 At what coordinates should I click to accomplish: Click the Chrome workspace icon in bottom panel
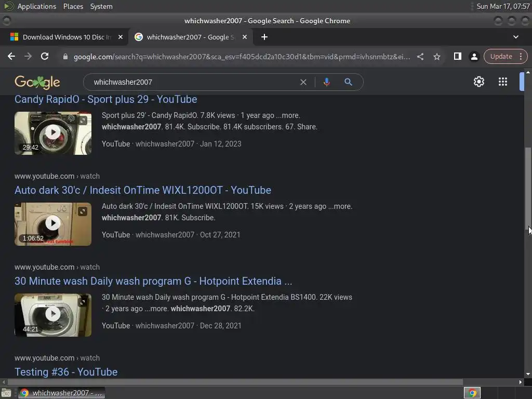472,393
